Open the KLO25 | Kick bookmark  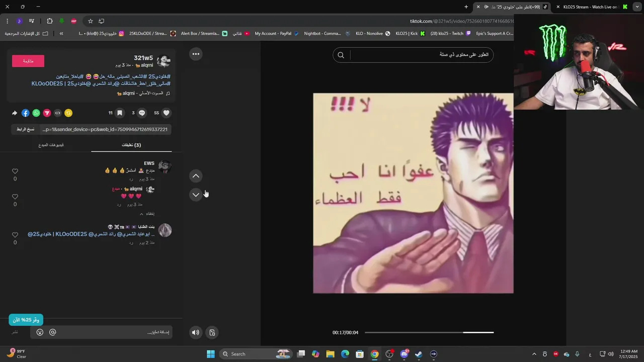tap(410, 34)
